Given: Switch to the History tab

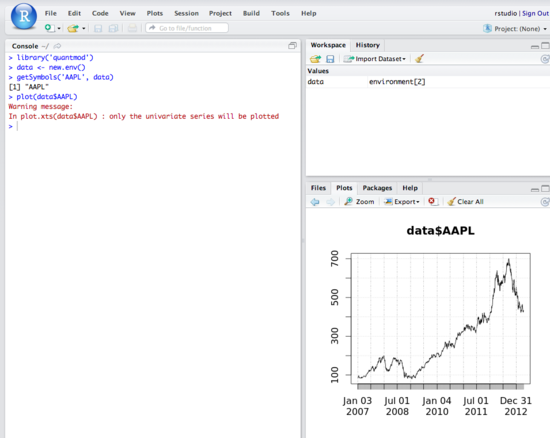Looking at the screenshot, I should (368, 45).
